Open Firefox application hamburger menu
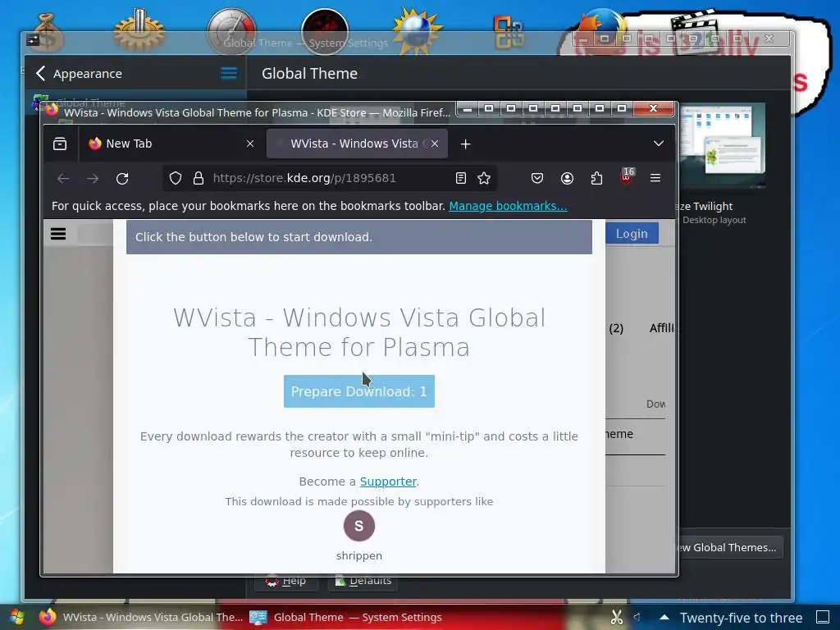840x630 pixels. (x=655, y=178)
